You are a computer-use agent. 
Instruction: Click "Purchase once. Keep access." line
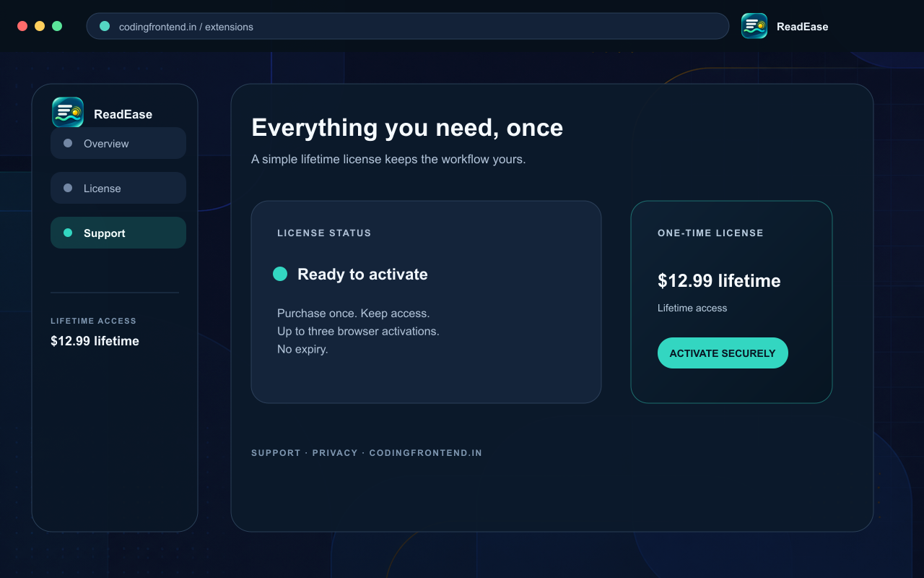point(354,313)
